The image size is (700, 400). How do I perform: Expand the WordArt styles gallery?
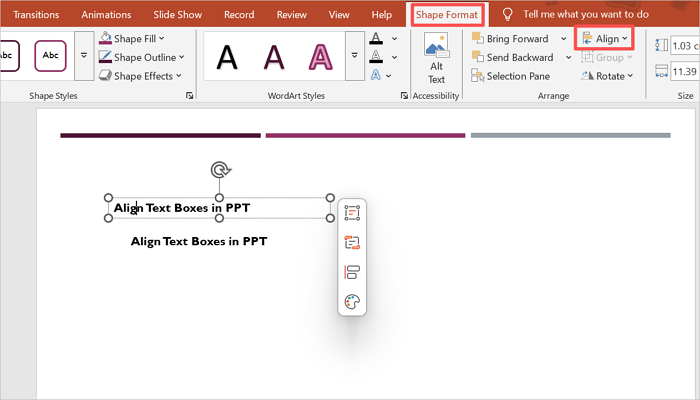(355, 56)
